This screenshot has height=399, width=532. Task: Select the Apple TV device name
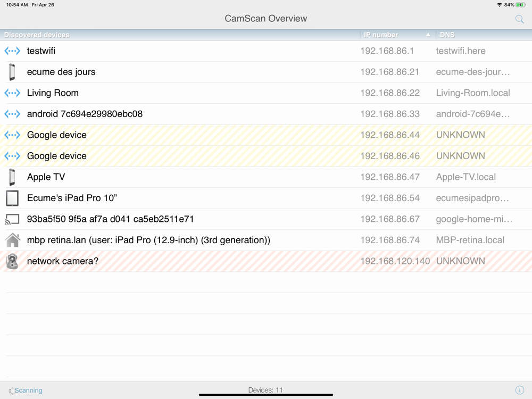pos(46,177)
